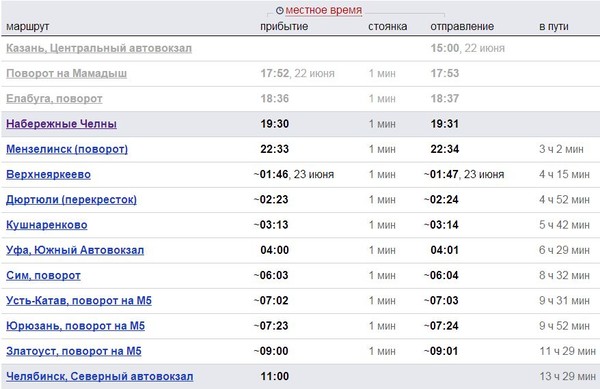Open Казань, Центральный автовокзал stop link

click(99, 48)
